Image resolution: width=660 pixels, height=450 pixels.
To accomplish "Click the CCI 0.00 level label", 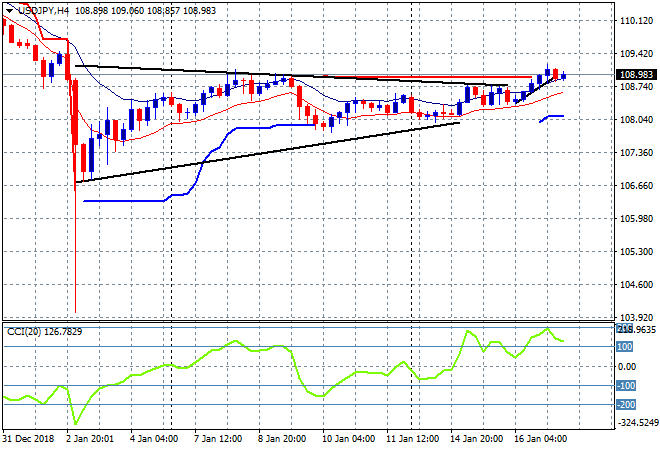I will [627, 366].
